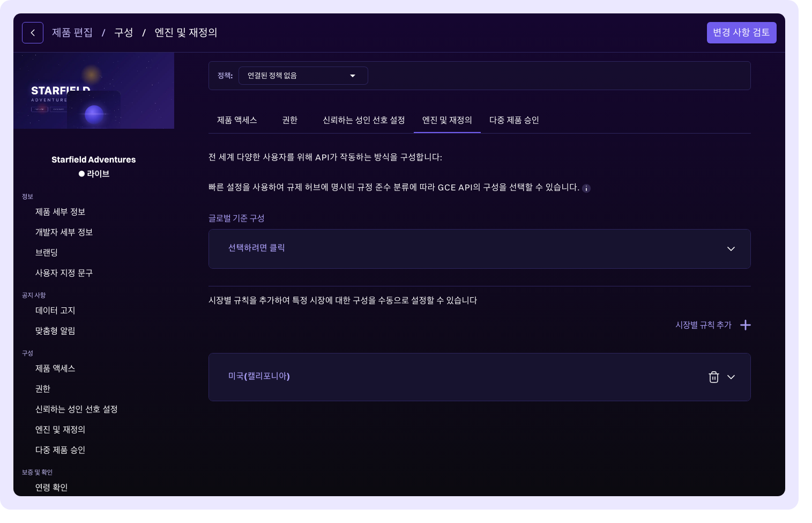Switch to the 제품 액세스 tab
The height and width of the screenshot is (523, 812).
[x=237, y=120]
